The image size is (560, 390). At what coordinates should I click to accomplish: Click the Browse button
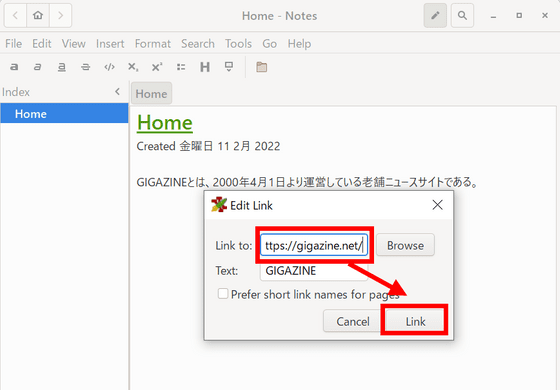(405, 245)
